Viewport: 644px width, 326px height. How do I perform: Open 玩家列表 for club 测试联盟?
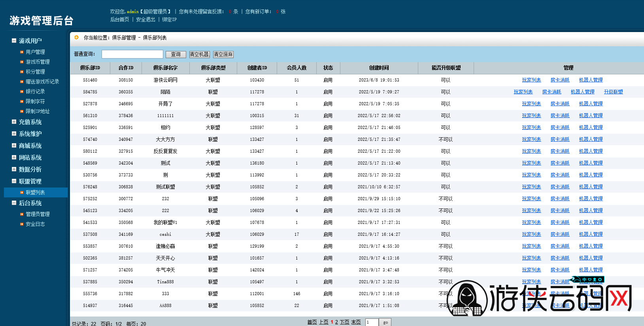point(531,187)
